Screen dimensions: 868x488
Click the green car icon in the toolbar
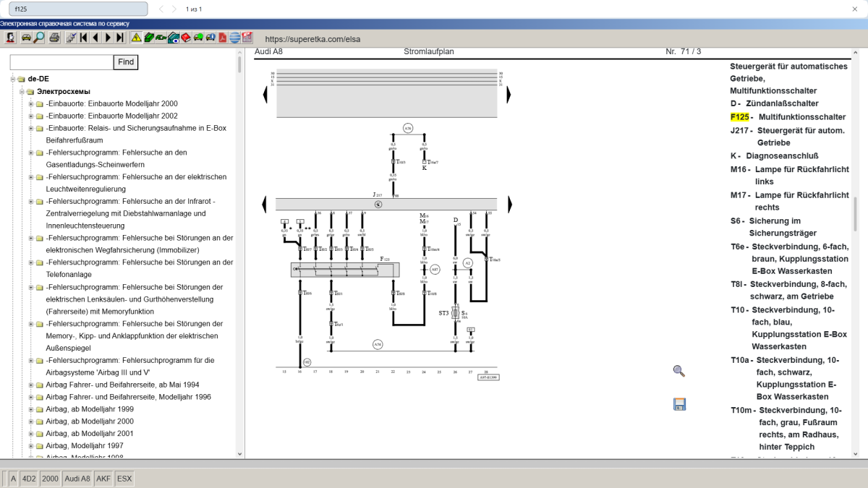(161, 38)
